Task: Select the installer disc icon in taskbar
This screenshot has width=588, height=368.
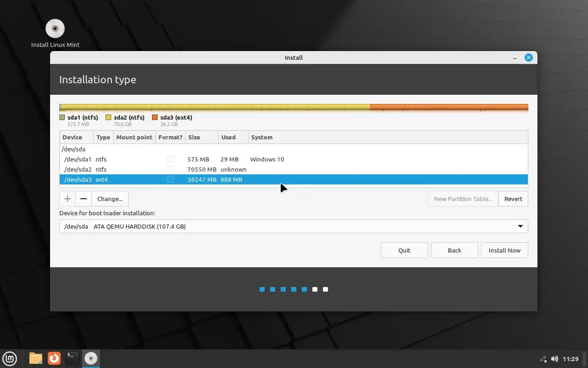Action: tap(91, 358)
